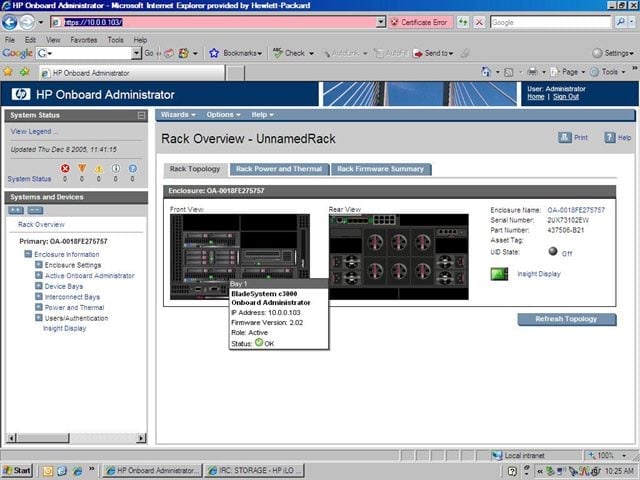This screenshot has width=640, height=480.
Task: Click the IE printer icon
Action: (x=532, y=72)
